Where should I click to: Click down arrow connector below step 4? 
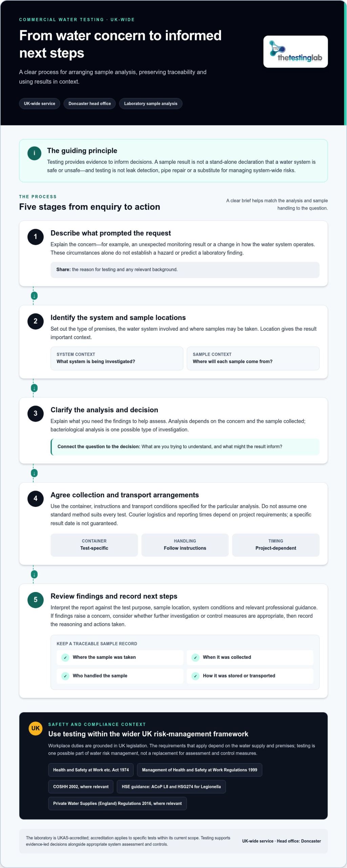(34, 574)
